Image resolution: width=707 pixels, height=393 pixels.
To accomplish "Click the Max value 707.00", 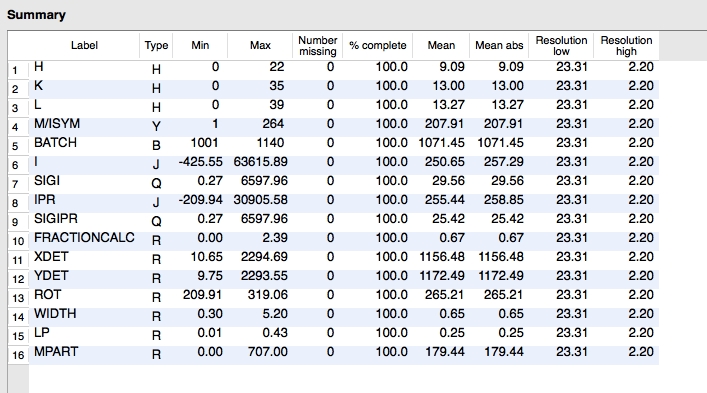I will (268, 352).
